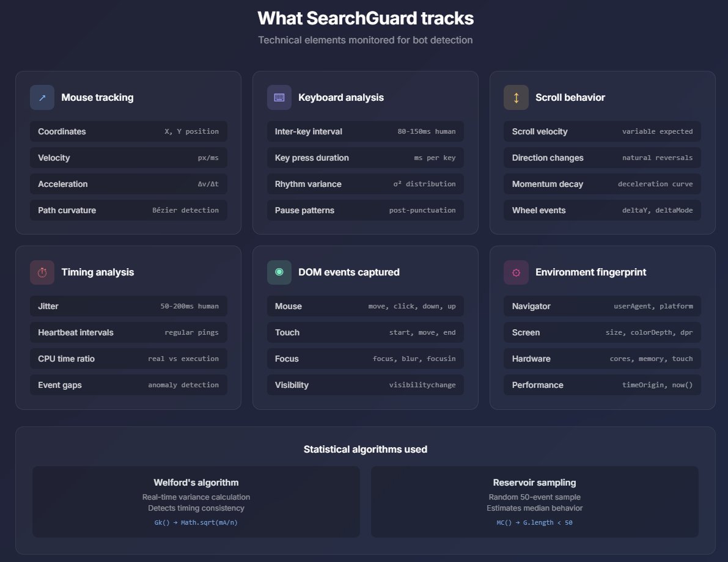Select the CPU time ratio row

click(x=128, y=359)
